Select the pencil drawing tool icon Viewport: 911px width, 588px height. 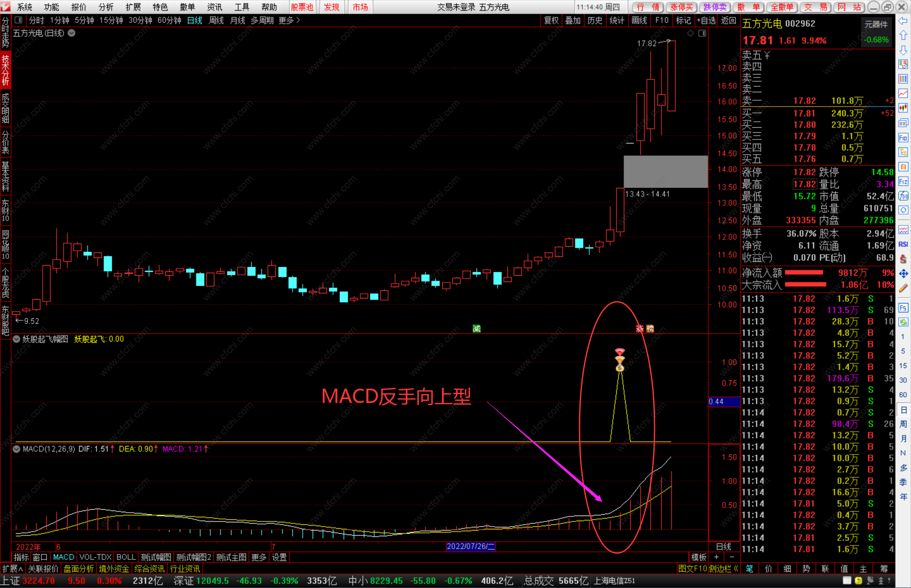903,288
